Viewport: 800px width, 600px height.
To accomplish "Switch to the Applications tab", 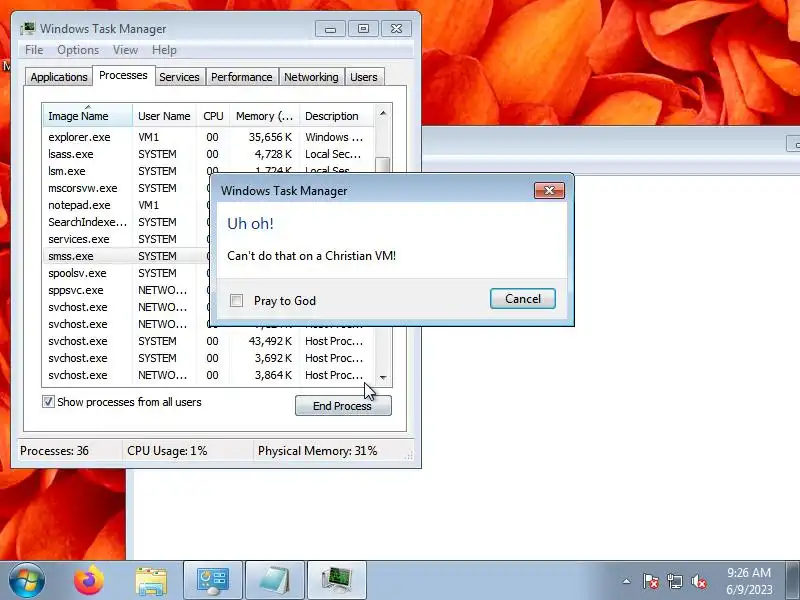I will (59, 77).
